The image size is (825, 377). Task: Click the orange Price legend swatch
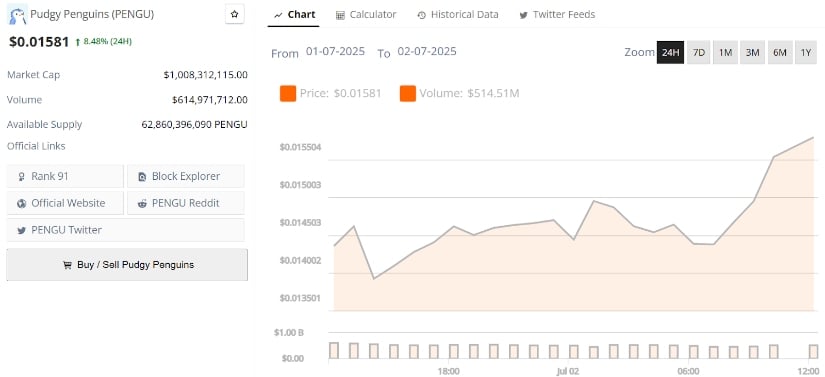288,94
